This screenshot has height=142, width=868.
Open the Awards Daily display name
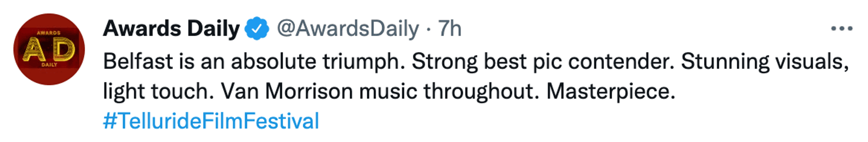[171, 29]
